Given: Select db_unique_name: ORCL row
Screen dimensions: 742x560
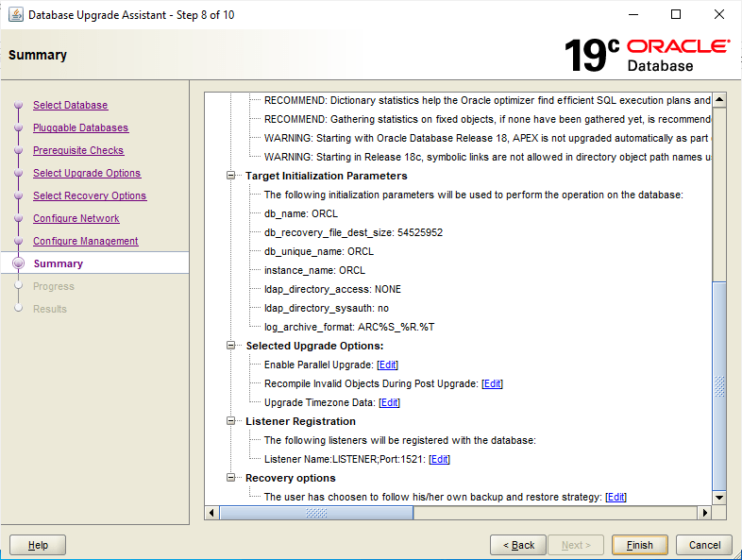Looking at the screenshot, I should [x=319, y=251].
